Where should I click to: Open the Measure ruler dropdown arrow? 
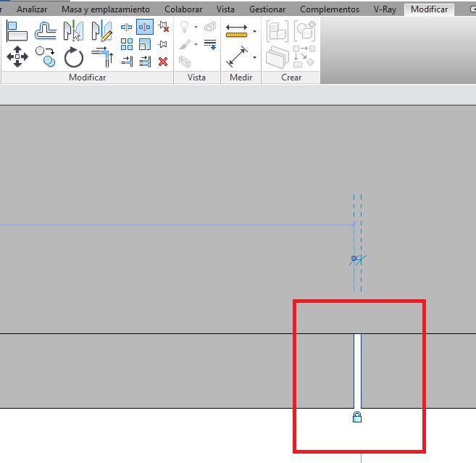pyautogui.click(x=255, y=31)
